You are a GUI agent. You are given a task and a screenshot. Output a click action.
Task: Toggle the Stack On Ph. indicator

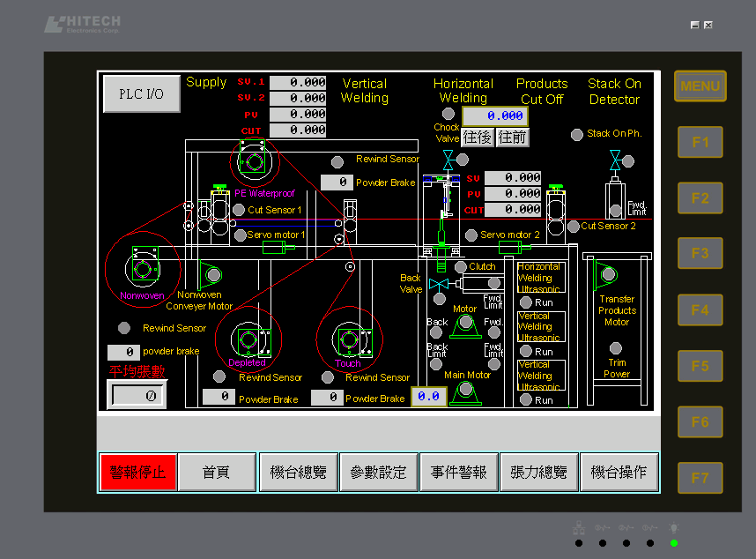tap(577, 134)
